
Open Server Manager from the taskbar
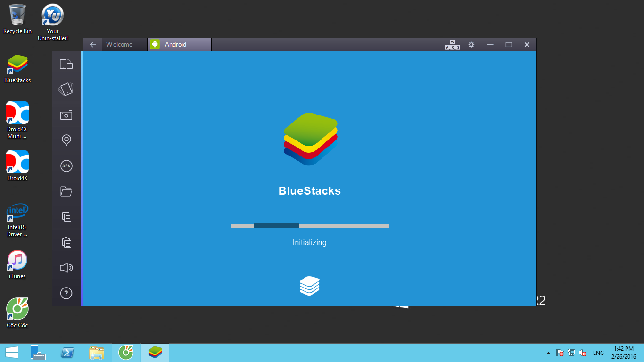point(38,353)
